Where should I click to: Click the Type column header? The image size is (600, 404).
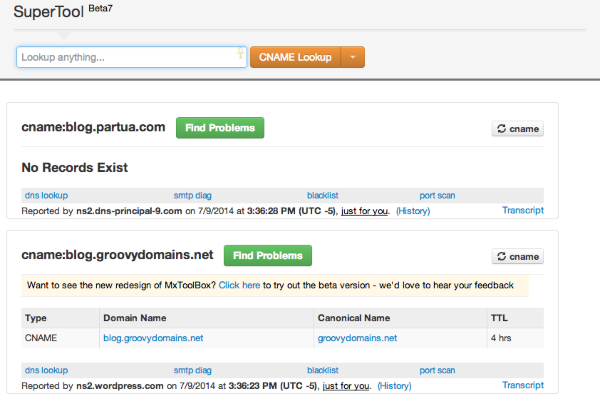point(36,318)
